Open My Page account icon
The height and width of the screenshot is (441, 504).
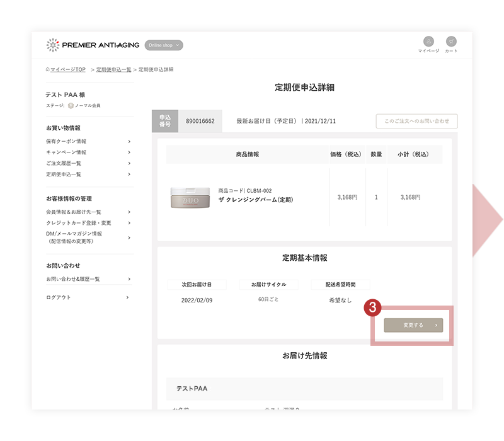point(428,42)
